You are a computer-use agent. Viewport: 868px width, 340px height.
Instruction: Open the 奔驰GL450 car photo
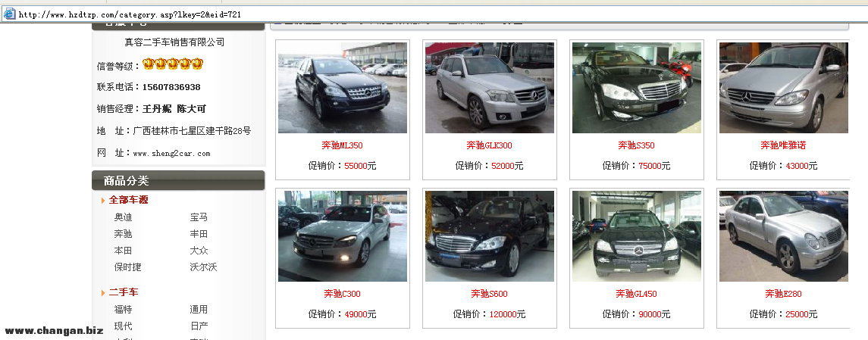[x=637, y=236]
